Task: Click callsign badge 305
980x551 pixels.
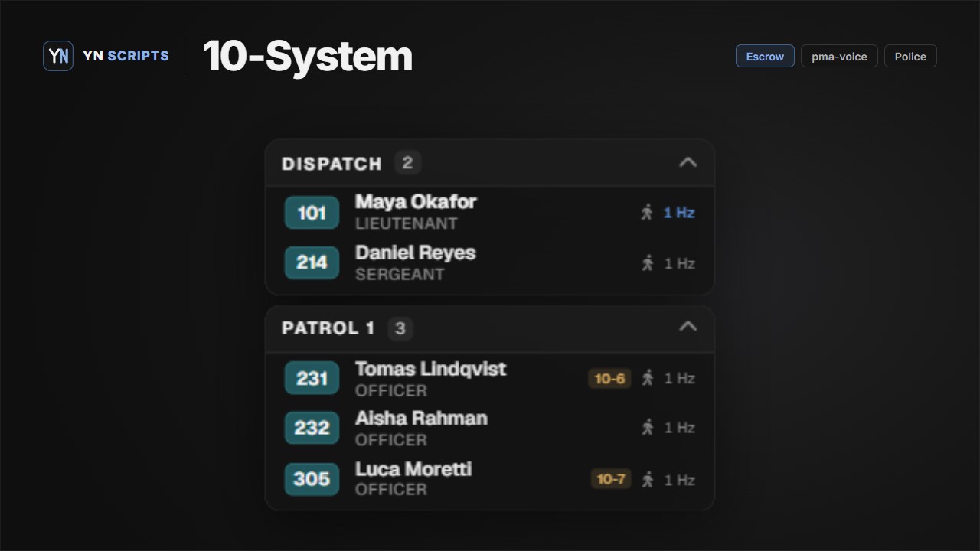Action: [x=312, y=479]
